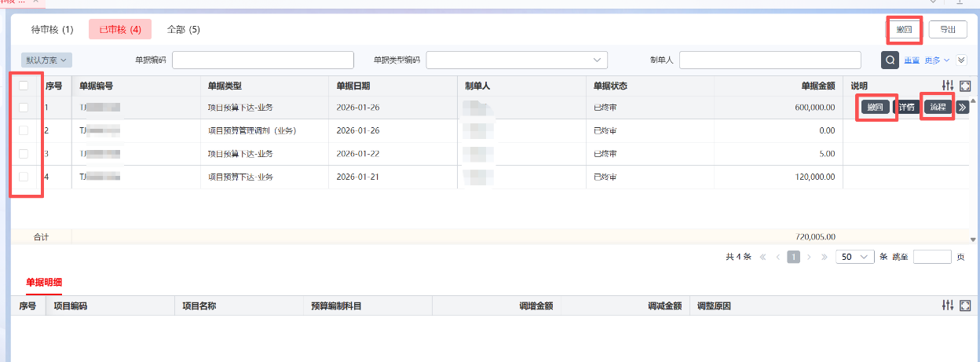
Task: Click the 重置 reset link
Action: pos(912,60)
